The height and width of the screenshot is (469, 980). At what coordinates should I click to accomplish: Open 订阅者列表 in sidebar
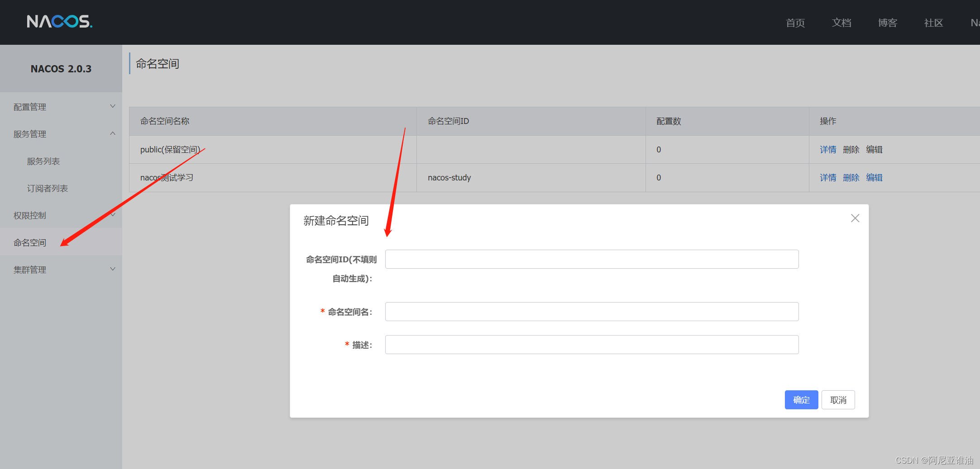(x=48, y=189)
